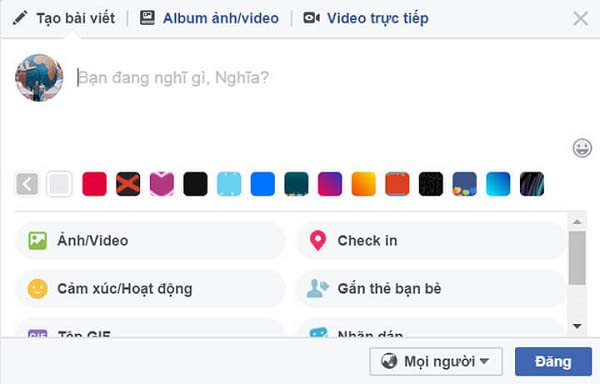600x384 pixels.
Task: Click the video camera icon for live video
Action: click(x=311, y=18)
